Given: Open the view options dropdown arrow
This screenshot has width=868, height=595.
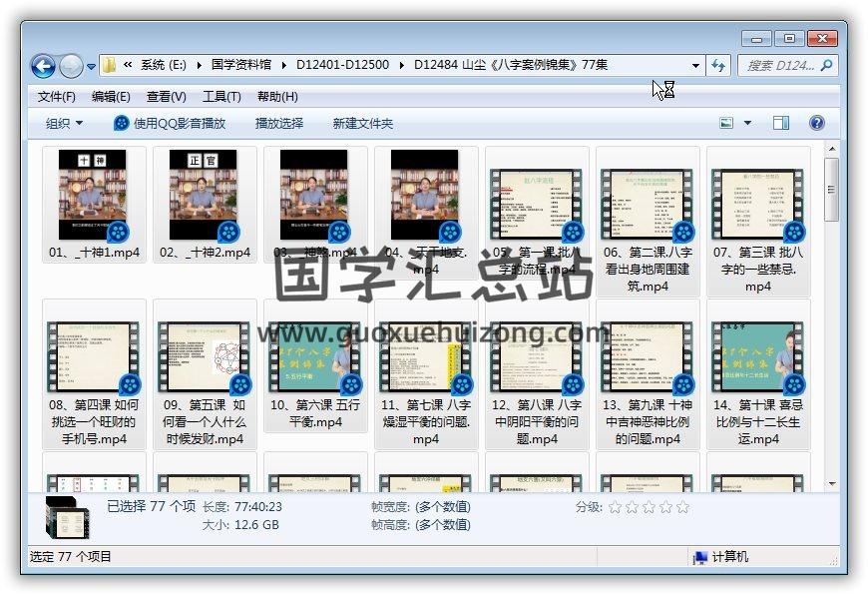Looking at the screenshot, I should [x=747, y=123].
